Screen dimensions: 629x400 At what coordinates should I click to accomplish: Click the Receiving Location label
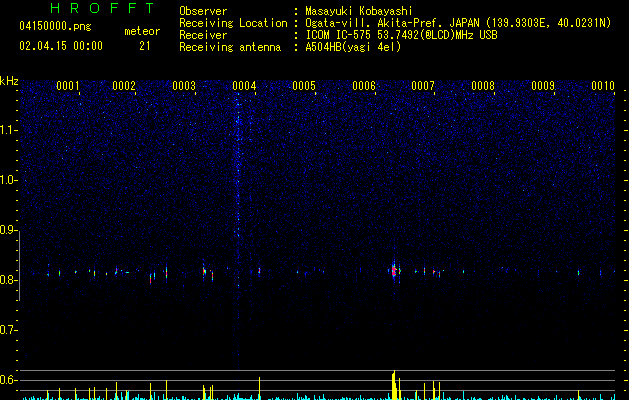click(x=233, y=23)
